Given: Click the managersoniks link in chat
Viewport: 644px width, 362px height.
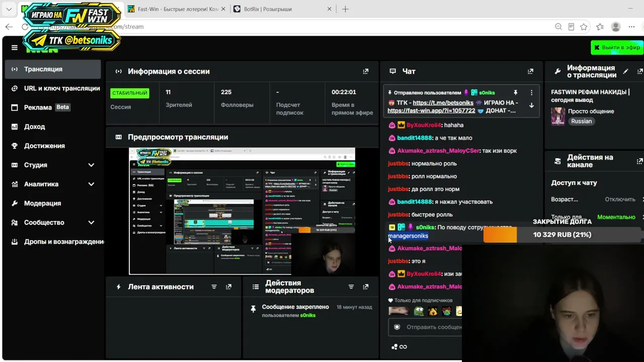Looking at the screenshot, I should pos(408,236).
